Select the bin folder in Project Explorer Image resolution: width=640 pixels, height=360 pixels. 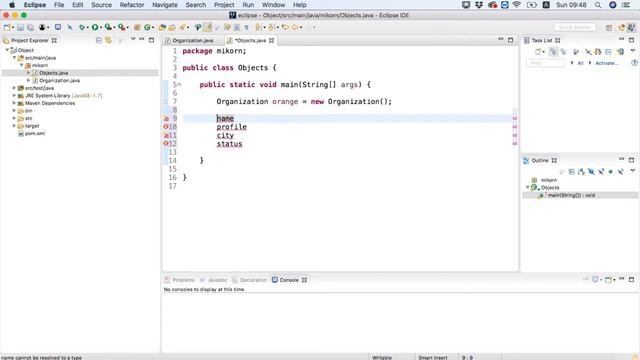pyautogui.click(x=29, y=111)
